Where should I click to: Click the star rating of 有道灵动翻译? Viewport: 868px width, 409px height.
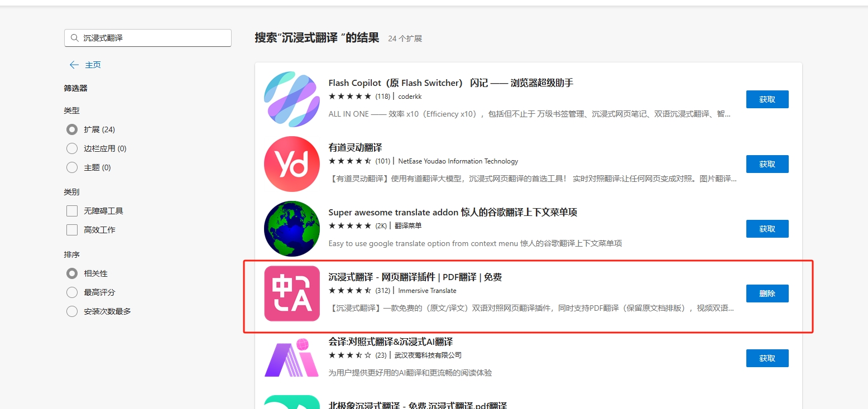pos(350,161)
